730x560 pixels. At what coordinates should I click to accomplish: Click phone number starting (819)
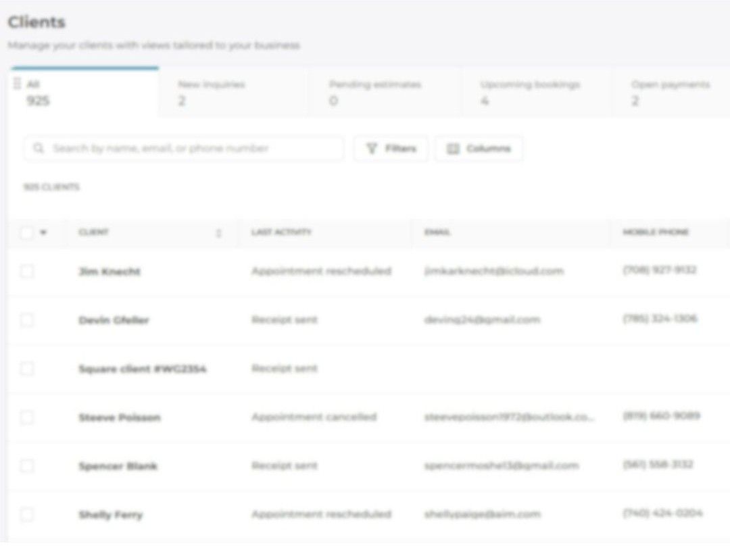(x=662, y=415)
